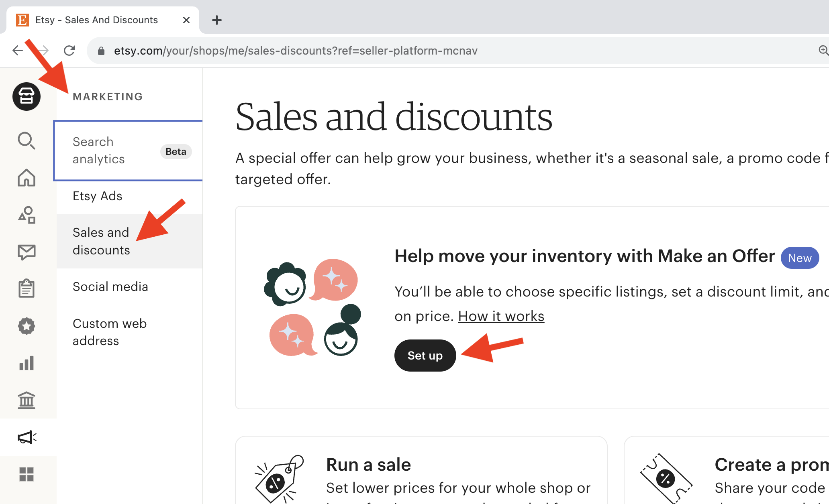Open Messages envelope icon

coord(27,252)
